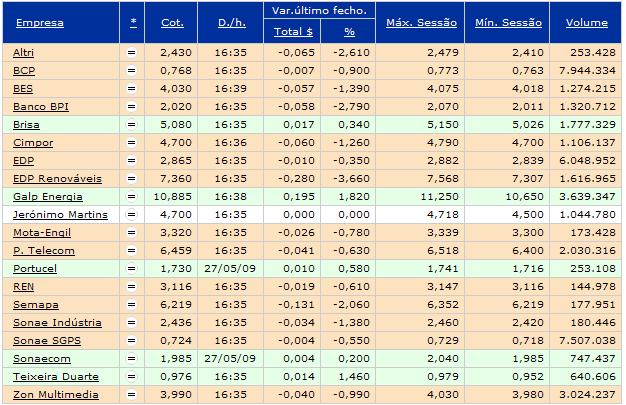The height and width of the screenshot is (405, 626).
Task: Open the P. Telecom company link
Action: click(44, 250)
